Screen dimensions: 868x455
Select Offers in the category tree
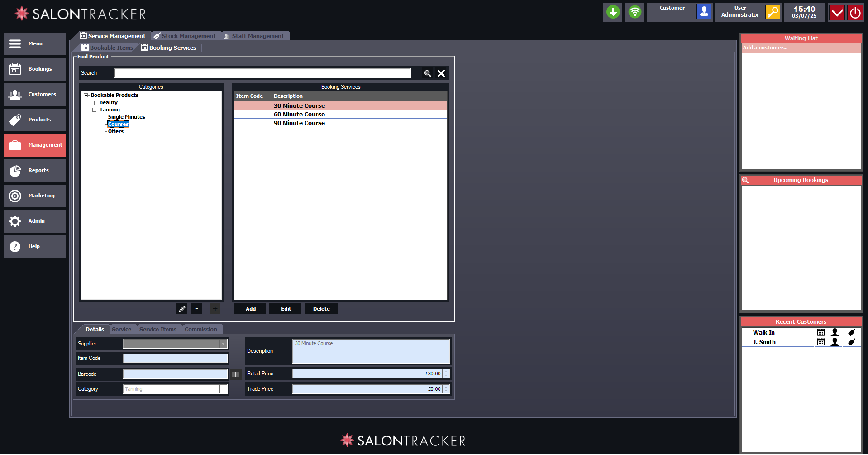(x=116, y=132)
